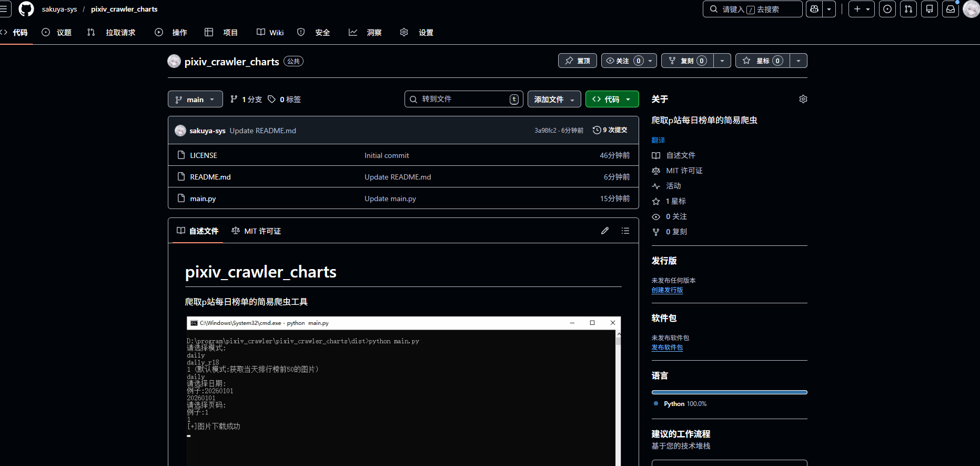Open the 关注 watch options dropdown

point(629,61)
